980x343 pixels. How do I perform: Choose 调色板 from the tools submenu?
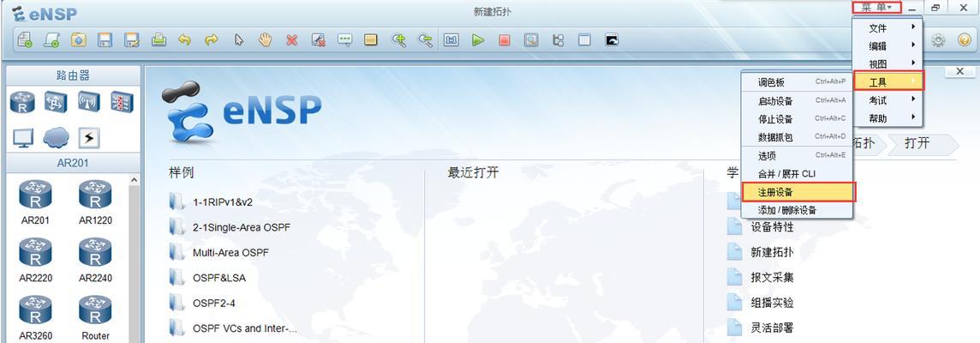tap(797, 82)
